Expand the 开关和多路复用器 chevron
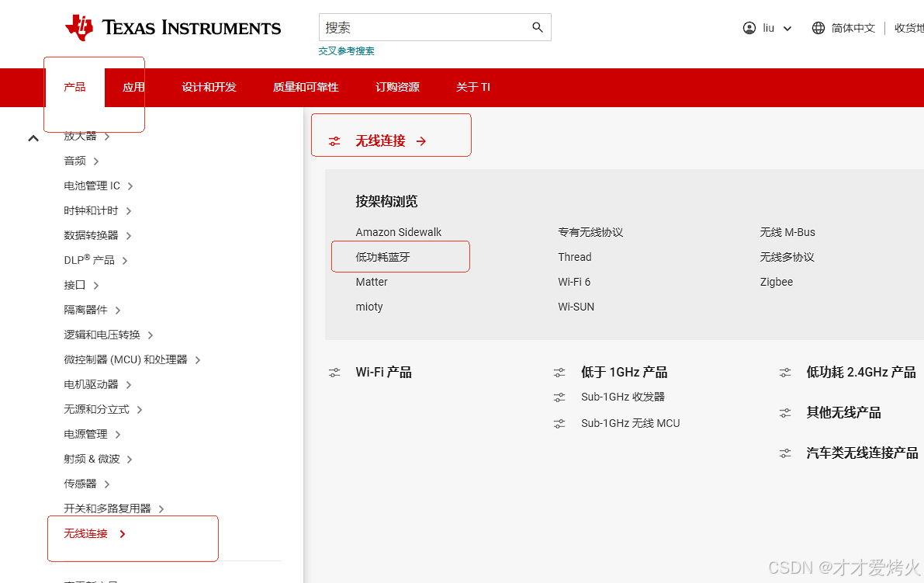This screenshot has height=583, width=924. (161, 508)
